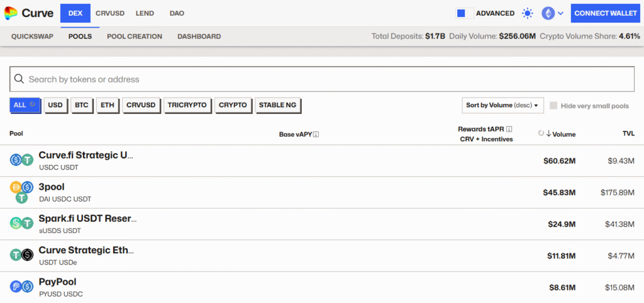
Task: Click the Crypto Volume Share 4.61% stat
Action: [x=590, y=36]
